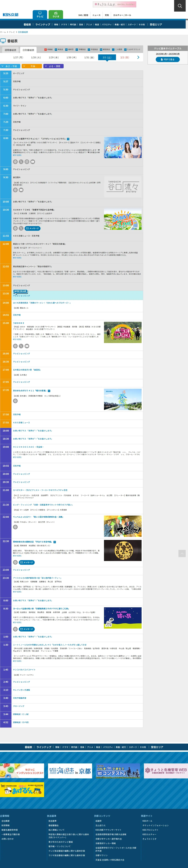
Task: Open the SUNNY TIME program thumbnail
Action: click(123, 219)
